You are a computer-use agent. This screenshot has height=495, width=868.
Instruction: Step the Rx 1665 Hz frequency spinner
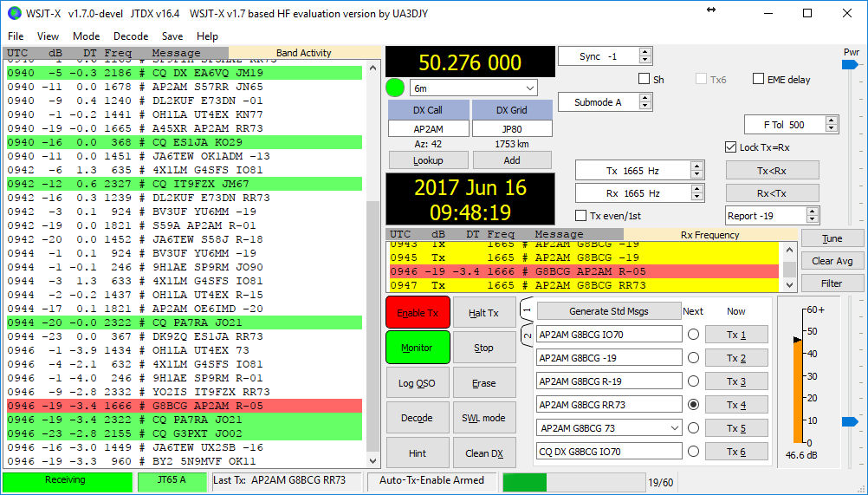pos(697,192)
